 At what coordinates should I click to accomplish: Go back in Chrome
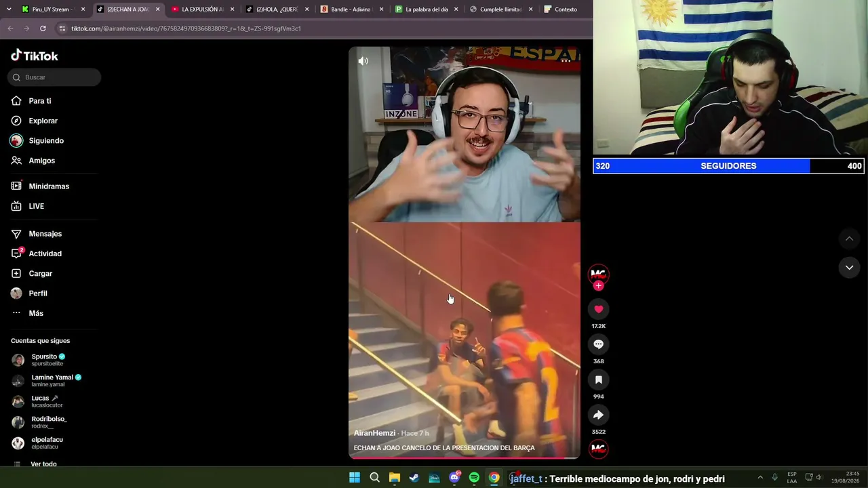tap(10, 28)
